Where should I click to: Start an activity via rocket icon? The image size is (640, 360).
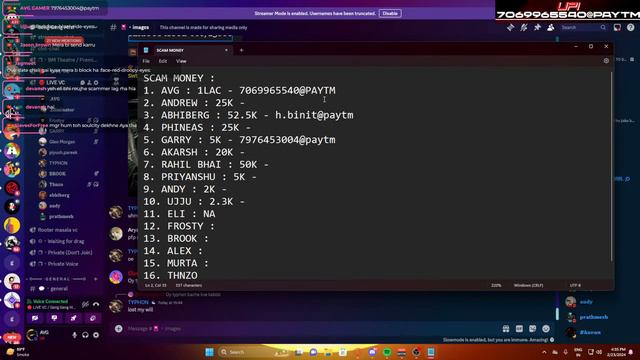pos(73,318)
